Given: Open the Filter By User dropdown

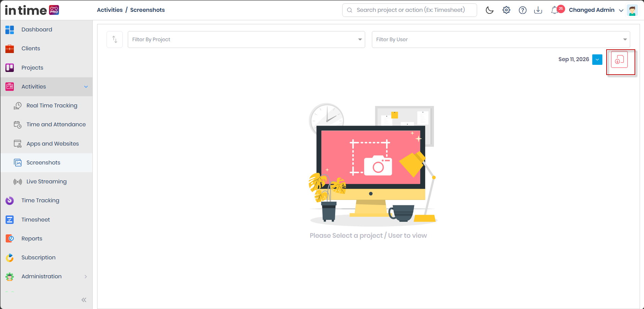Looking at the screenshot, I should (501, 40).
